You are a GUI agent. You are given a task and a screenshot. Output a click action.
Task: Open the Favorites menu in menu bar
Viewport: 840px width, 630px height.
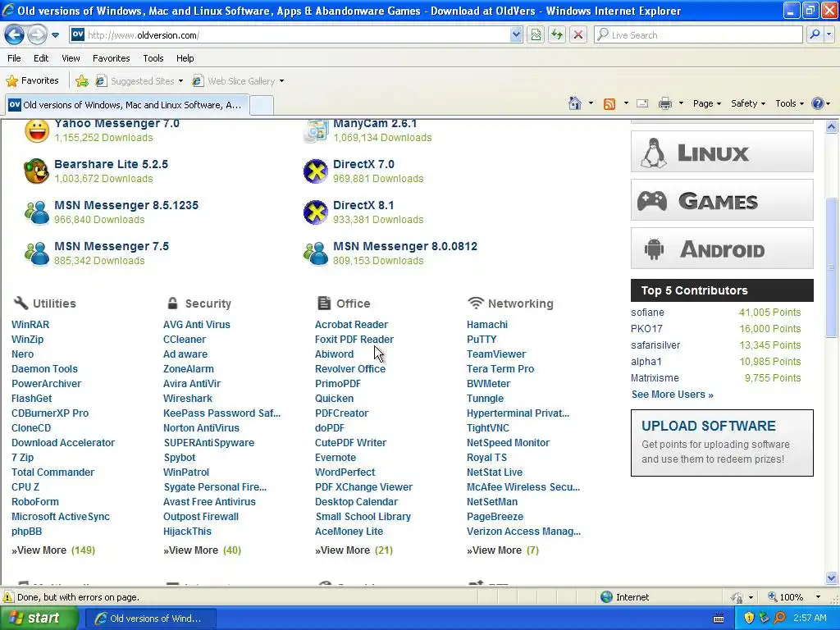tap(111, 58)
